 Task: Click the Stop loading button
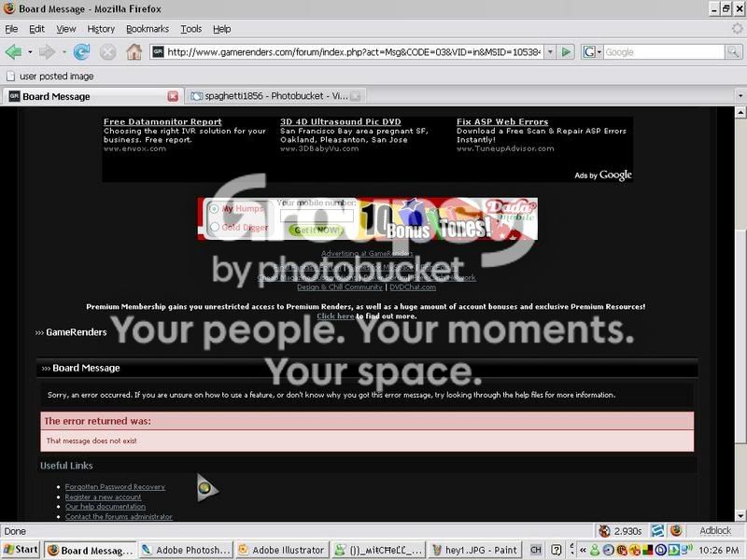coord(107,52)
